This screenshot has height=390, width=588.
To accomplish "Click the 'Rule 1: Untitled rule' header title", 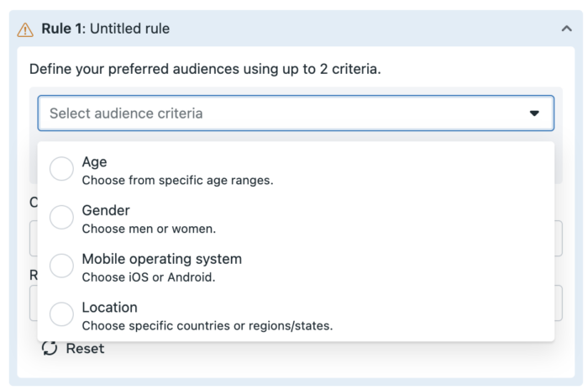I will point(105,29).
